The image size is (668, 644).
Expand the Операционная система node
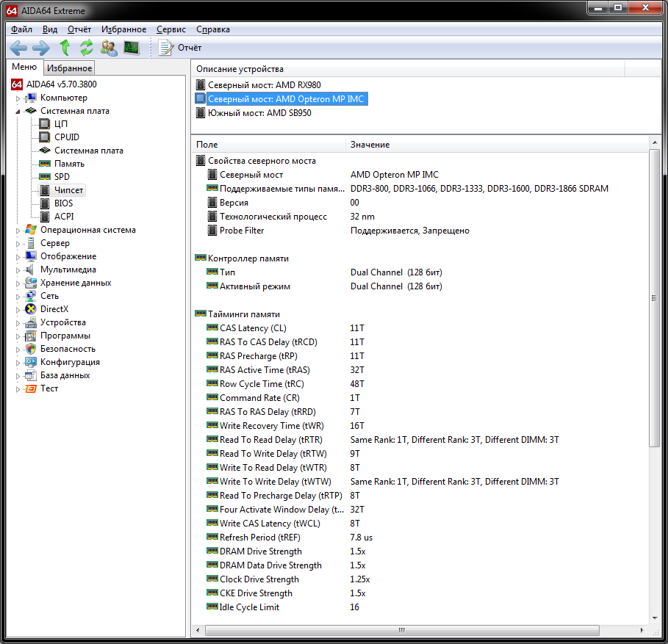click(18, 231)
